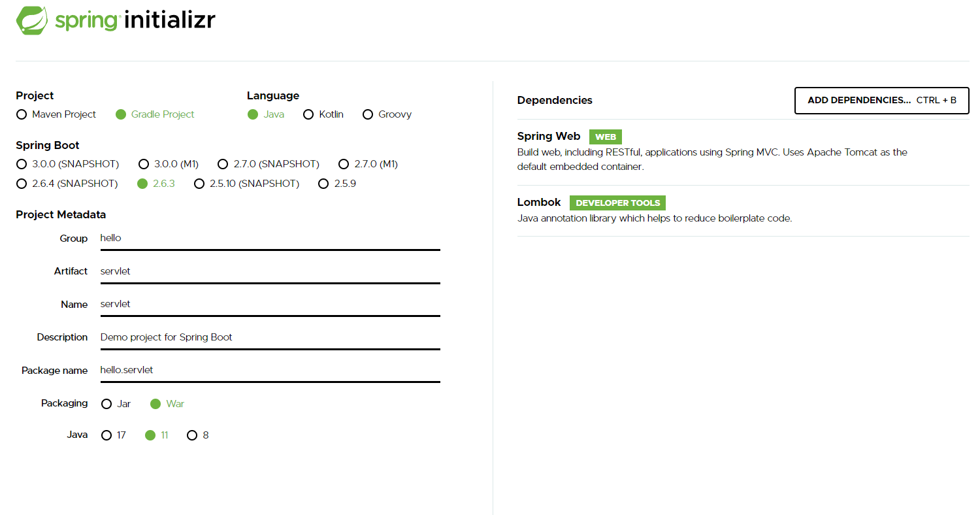The width and height of the screenshot is (980, 515).
Task: Click the Artifact input field
Action: click(x=270, y=272)
